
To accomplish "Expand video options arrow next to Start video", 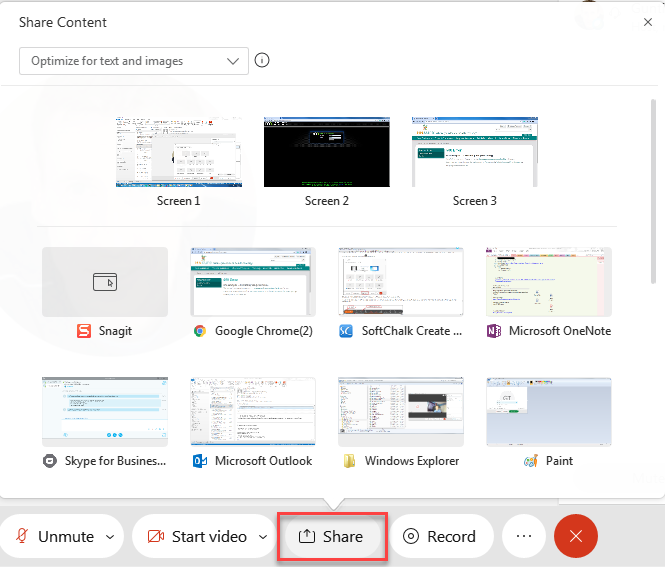I will pos(263,537).
